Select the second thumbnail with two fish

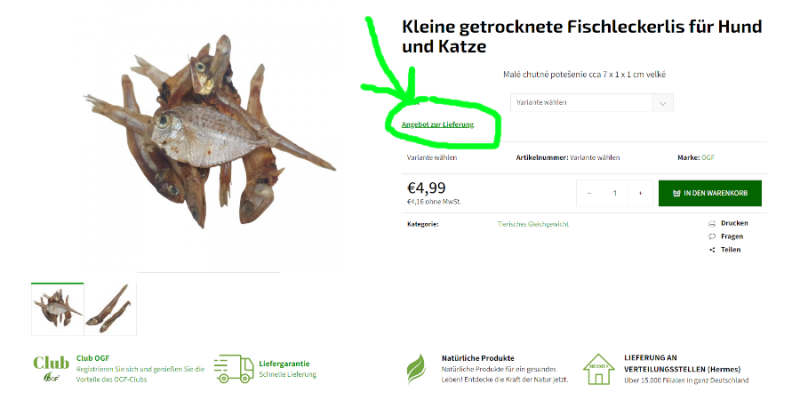click(x=111, y=309)
